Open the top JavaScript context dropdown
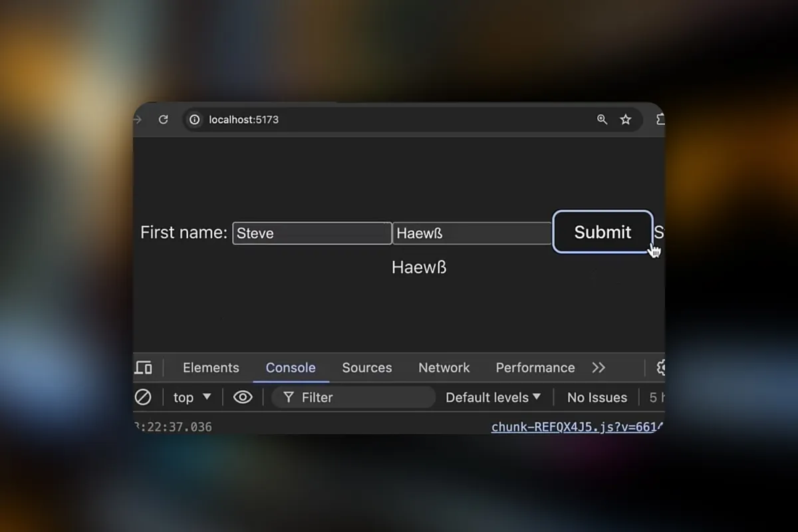Image resolution: width=798 pixels, height=532 pixels. click(x=192, y=397)
